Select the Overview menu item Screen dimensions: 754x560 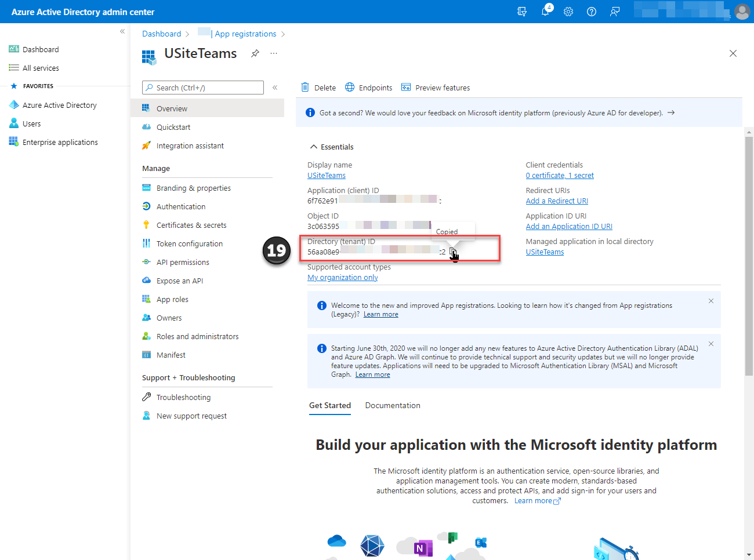click(207, 108)
